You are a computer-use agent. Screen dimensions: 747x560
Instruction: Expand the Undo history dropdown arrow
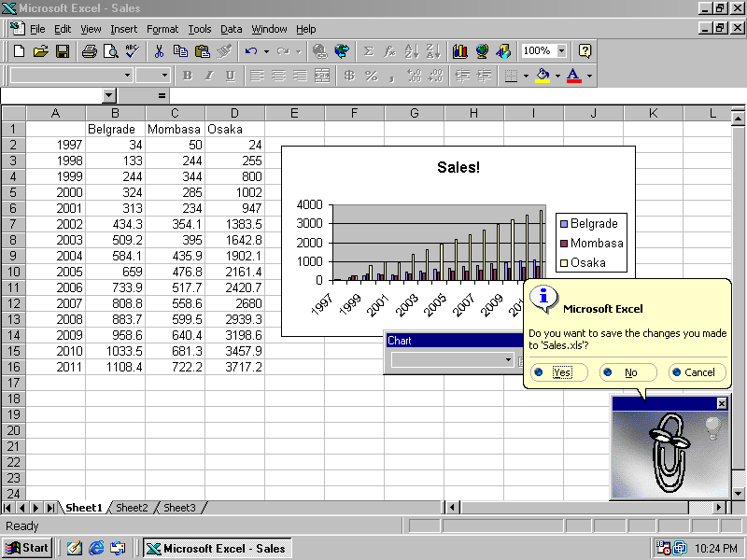(266, 51)
